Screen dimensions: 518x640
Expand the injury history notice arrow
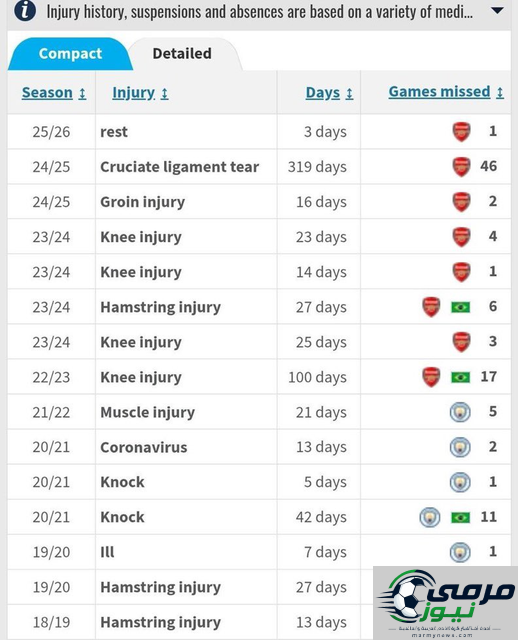click(x=497, y=11)
